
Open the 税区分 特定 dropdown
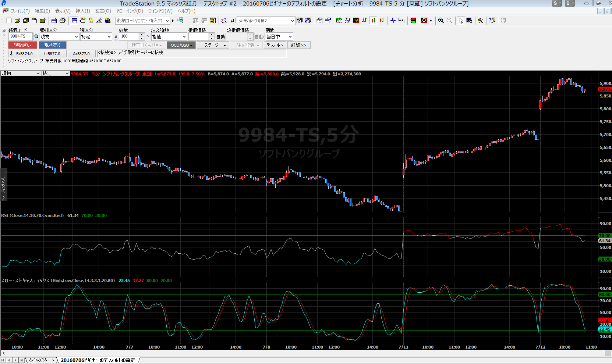[x=109, y=36]
